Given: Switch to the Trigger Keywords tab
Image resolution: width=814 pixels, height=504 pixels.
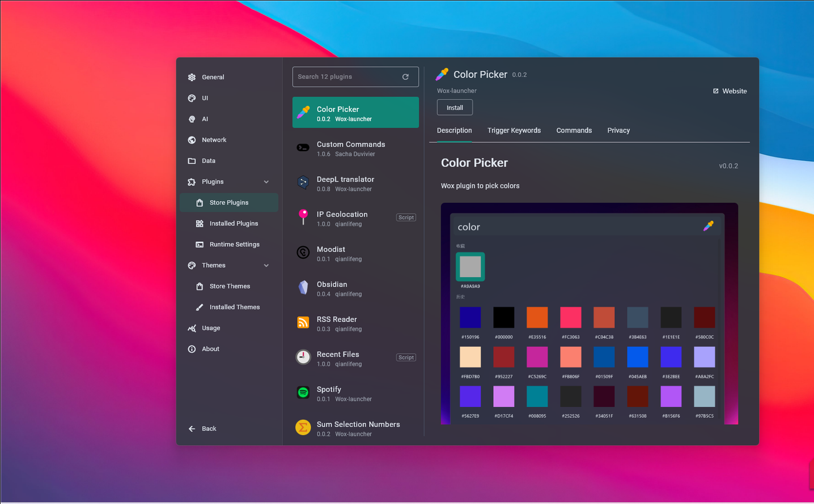Looking at the screenshot, I should click(x=514, y=130).
